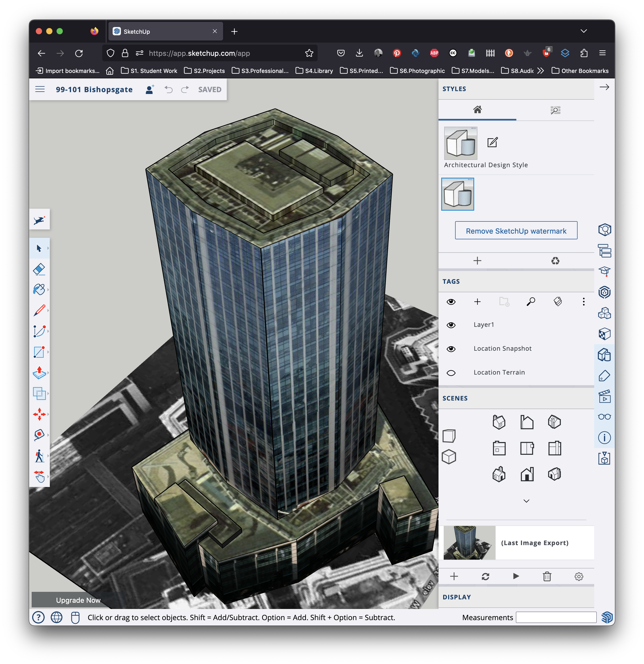
Task: Open Other Bookmarks folder
Action: pyautogui.click(x=580, y=71)
